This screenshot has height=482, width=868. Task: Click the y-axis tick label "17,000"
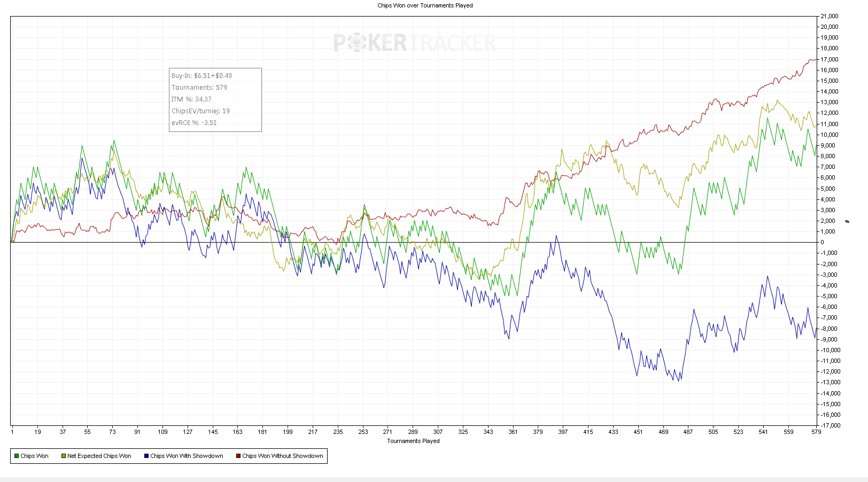(x=830, y=59)
